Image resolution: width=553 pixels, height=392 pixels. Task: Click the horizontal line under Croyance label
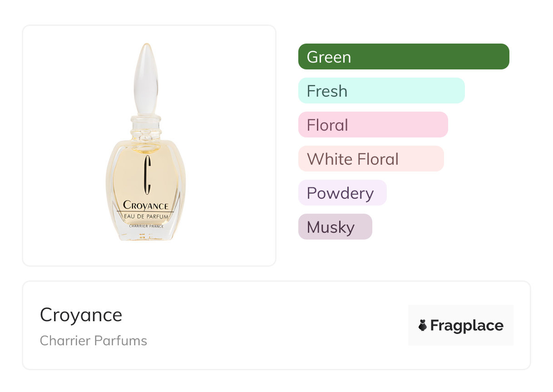tap(146, 211)
